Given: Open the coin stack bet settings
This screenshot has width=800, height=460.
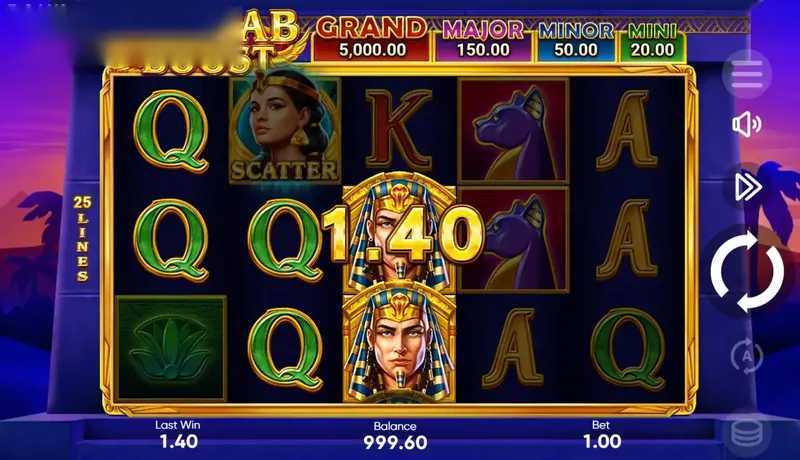Looking at the screenshot, I should coord(747,433).
